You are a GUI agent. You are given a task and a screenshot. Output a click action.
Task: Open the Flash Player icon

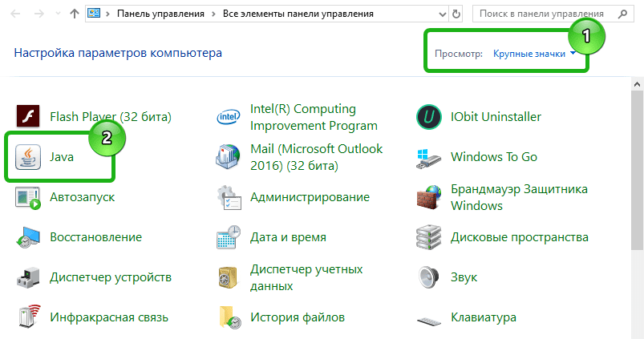pyautogui.click(x=29, y=117)
